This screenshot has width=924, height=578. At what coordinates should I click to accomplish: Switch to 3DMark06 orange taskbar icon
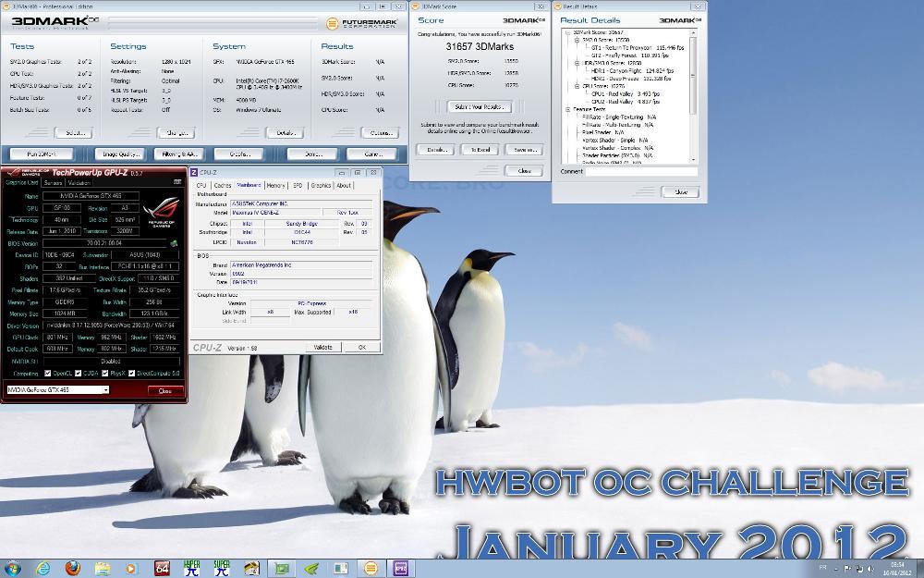tap(371, 569)
